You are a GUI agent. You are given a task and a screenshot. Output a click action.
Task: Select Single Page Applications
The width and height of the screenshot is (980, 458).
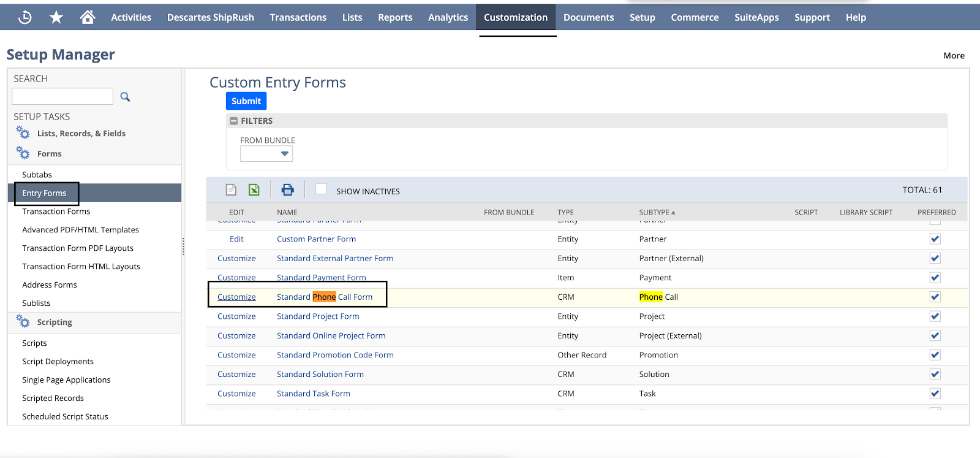click(x=66, y=380)
